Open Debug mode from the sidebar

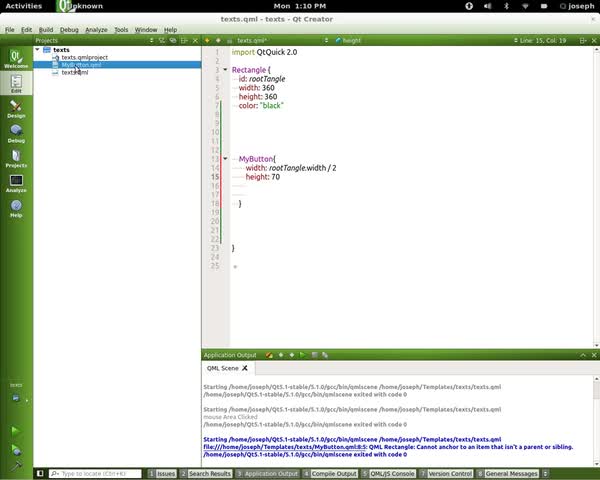(16, 133)
